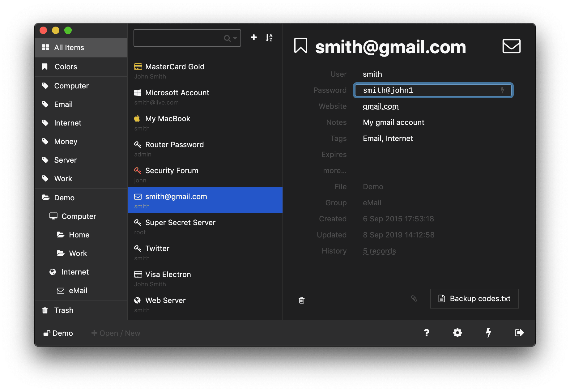Select the Super Secret Server entry
This screenshot has height=392, width=570.
click(205, 227)
